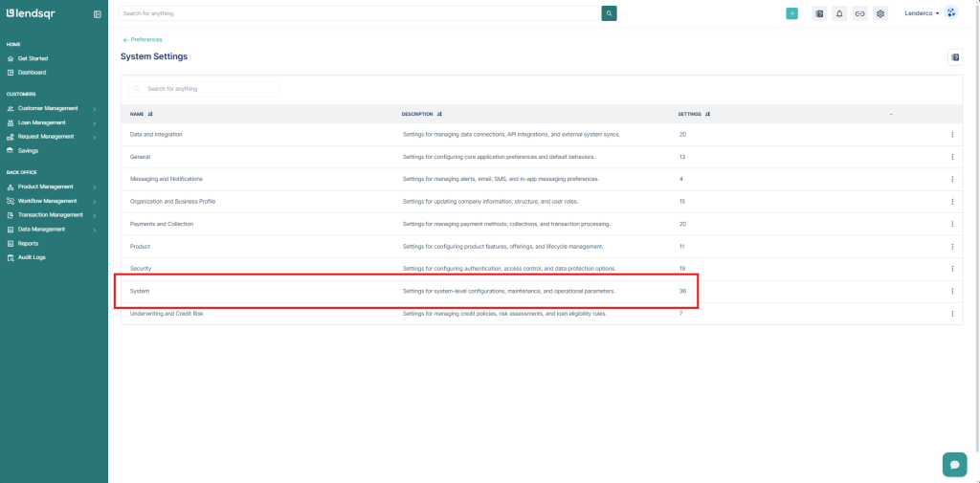Click the help guide icon beside System Settings
This screenshot has width=980, height=483.
[x=954, y=57]
